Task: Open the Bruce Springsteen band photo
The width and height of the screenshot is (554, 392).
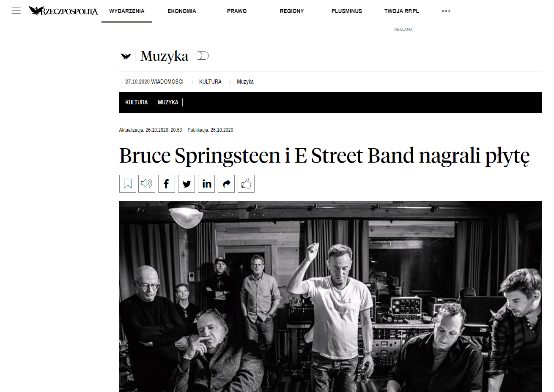Action: [331, 297]
